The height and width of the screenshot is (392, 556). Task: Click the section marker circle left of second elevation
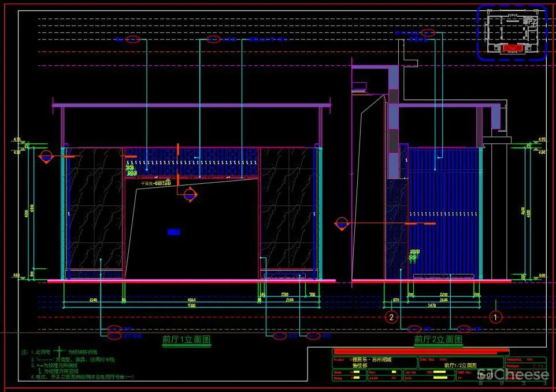pyautogui.click(x=342, y=223)
